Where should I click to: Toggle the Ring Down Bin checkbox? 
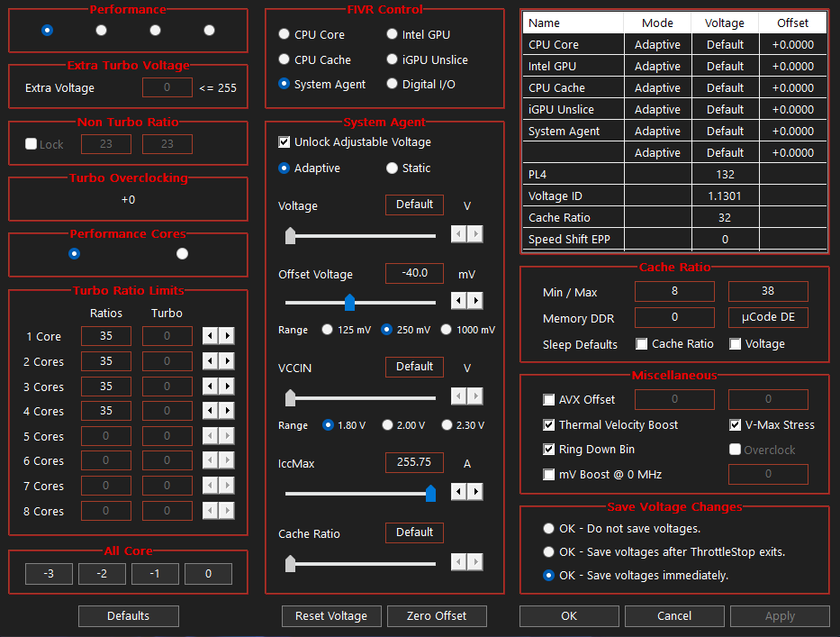(548, 449)
